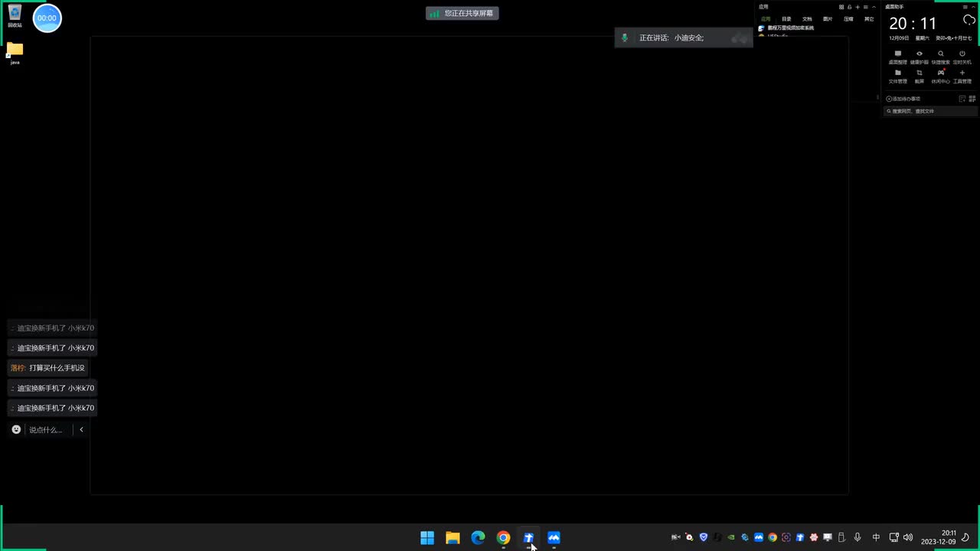Viewport: 980px width, 551px height.
Task: Click the new note icon beside to-do
Action: coord(962,99)
